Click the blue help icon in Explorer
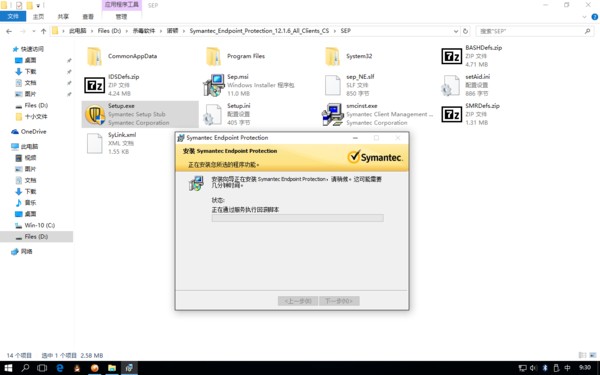Image resolution: width=600 pixels, height=375 pixels. coord(595,17)
